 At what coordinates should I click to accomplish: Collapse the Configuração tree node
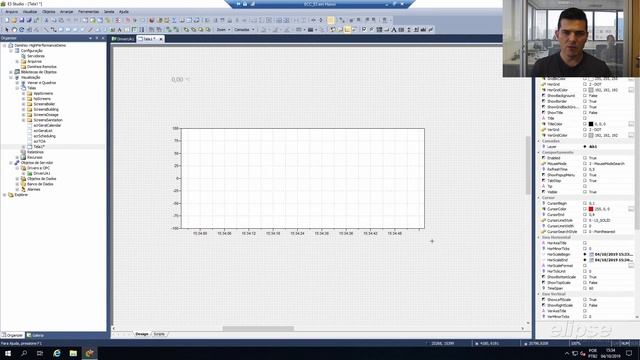coord(11,51)
